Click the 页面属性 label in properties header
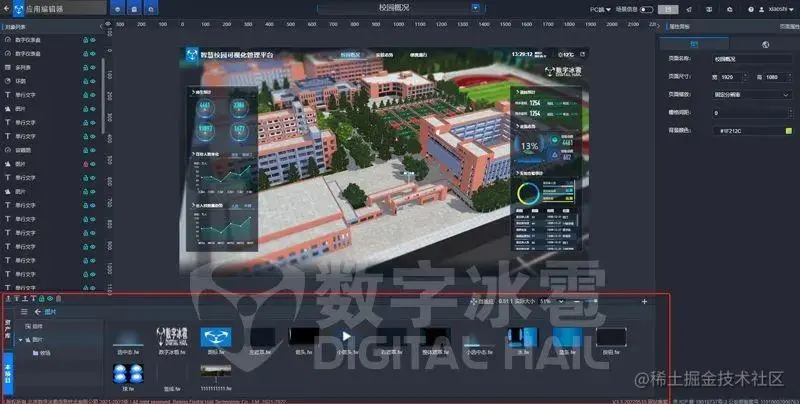The image size is (800, 404). click(x=788, y=27)
